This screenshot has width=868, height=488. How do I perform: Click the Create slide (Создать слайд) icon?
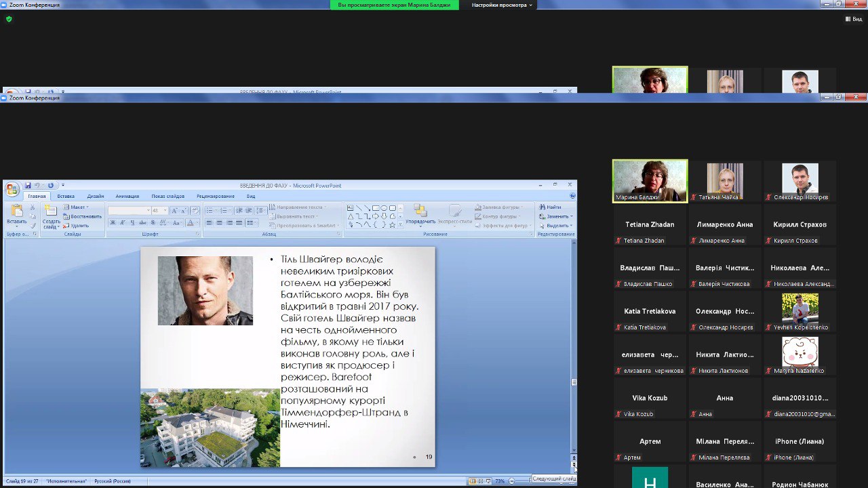[x=51, y=215]
